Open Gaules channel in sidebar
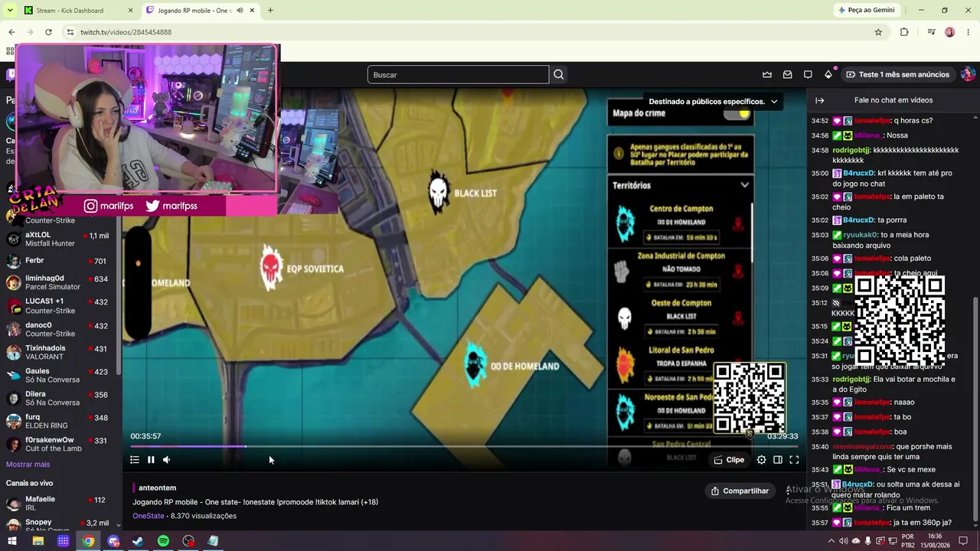 (x=60, y=375)
